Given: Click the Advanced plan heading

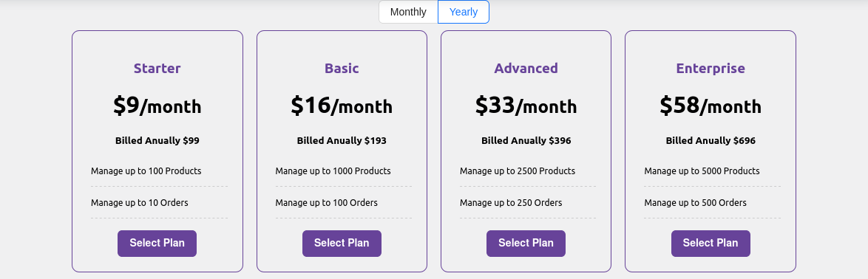Looking at the screenshot, I should click(526, 69).
